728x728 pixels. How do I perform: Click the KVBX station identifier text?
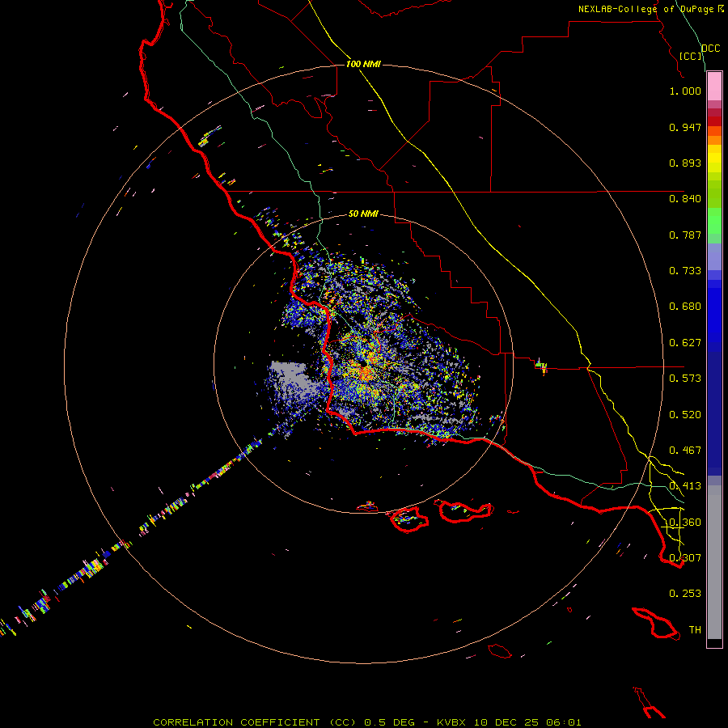[x=452, y=722]
